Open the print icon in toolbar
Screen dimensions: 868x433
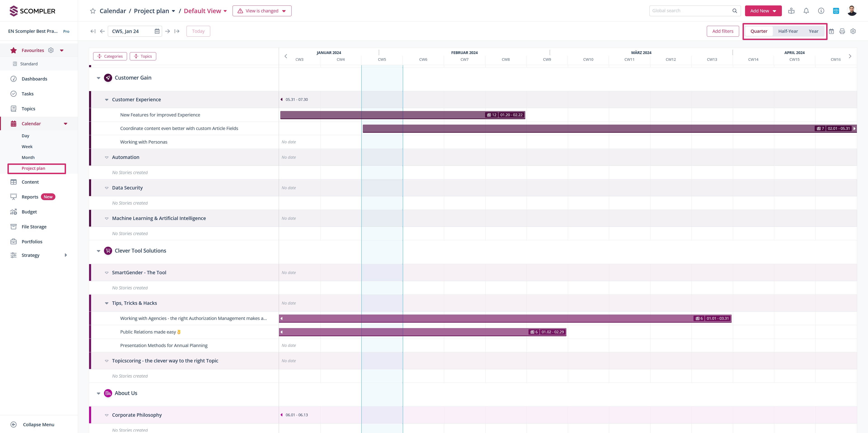tap(842, 31)
